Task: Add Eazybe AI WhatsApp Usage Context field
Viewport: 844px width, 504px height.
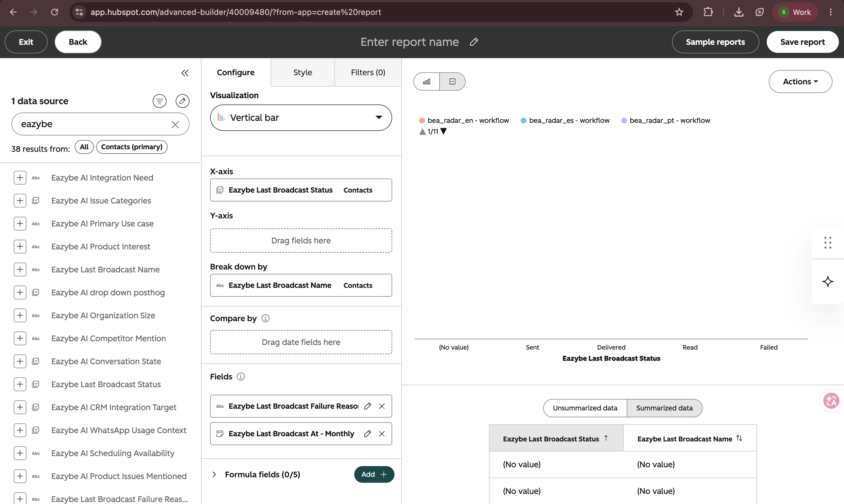Action: pyautogui.click(x=20, y=430)
